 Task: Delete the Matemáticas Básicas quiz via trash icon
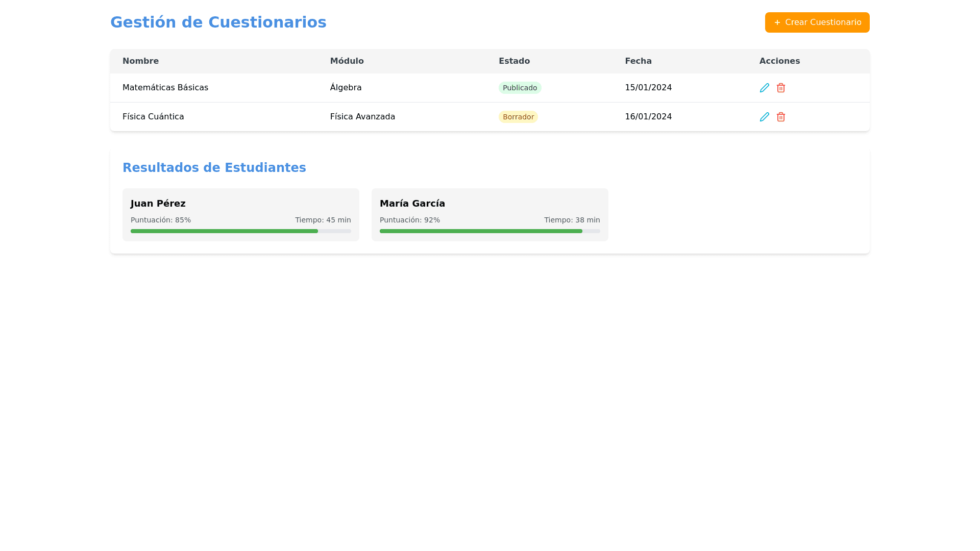(780, 88)
